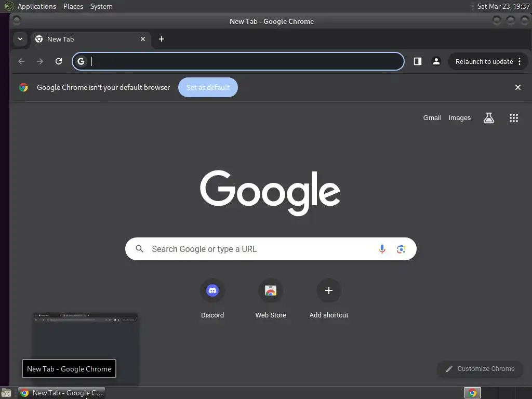Image resolution: width=532 pixels, height=399 pixels.
Task: Open the System menu
Action: tap(101, 6)
